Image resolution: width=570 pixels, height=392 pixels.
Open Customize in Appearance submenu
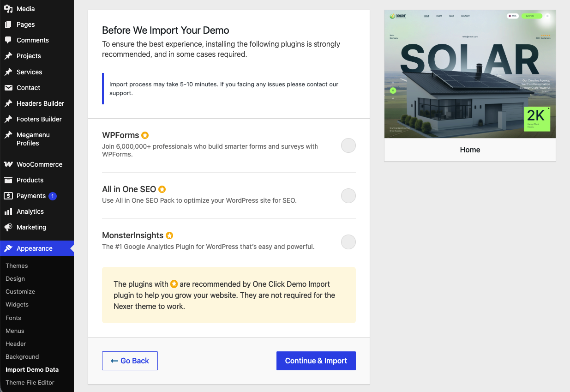[20, 291]
